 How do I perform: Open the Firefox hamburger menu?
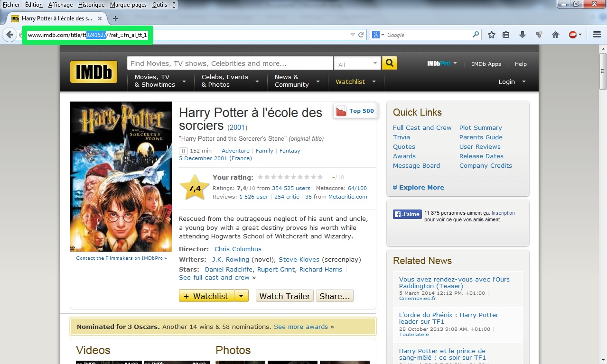597,35
